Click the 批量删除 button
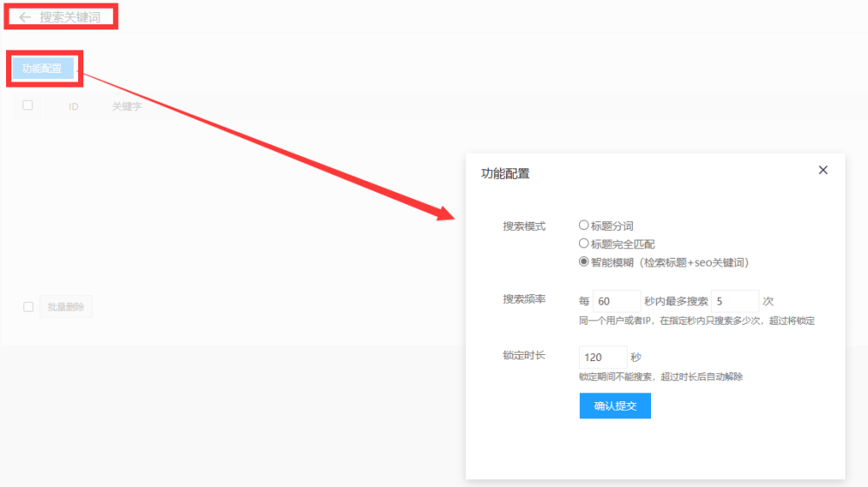 tap(66, 306)
